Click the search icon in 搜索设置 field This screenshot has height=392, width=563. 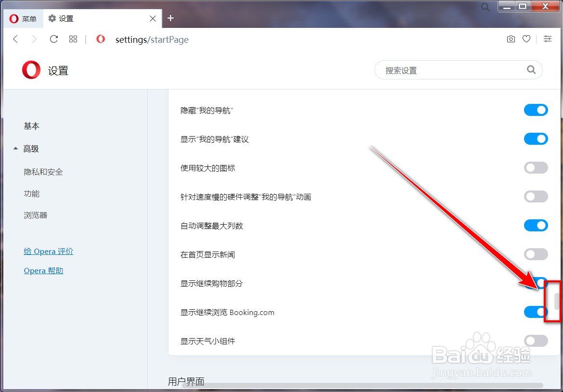531,70
